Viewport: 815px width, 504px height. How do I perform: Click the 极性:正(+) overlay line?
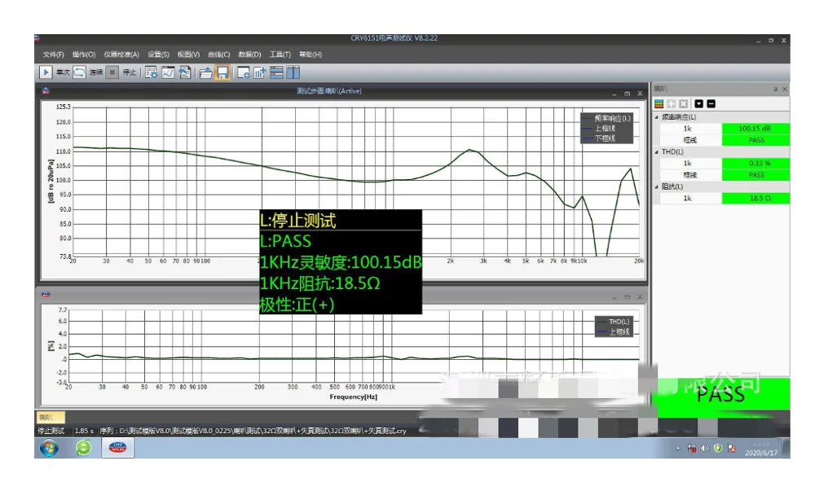[x=297, y=305]
